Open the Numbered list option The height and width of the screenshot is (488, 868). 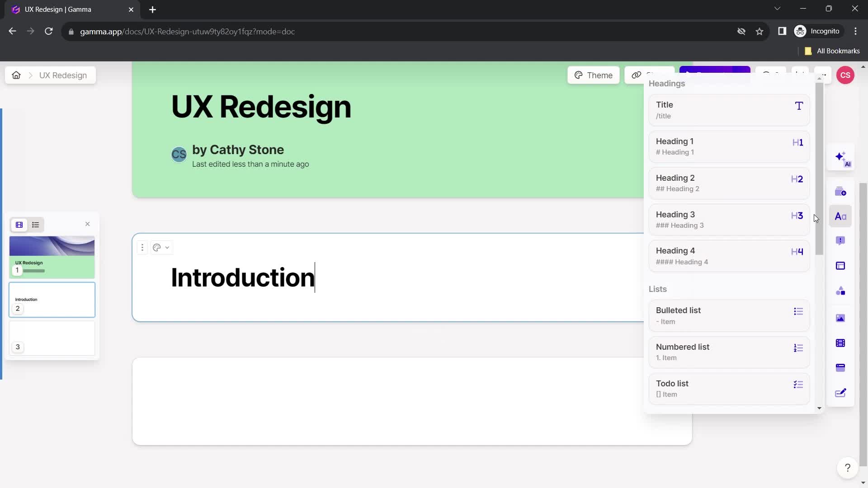pyautogui.click(x=728, y=352)
